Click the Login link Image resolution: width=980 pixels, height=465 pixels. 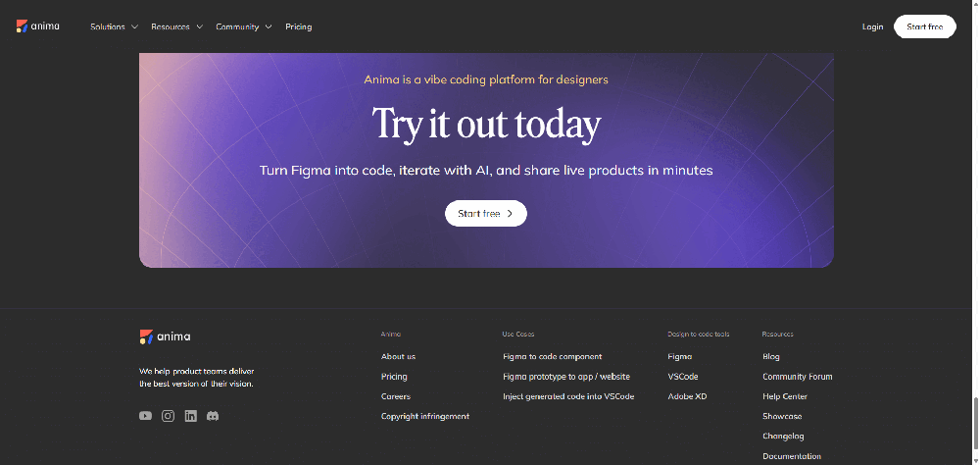[872, 26]
